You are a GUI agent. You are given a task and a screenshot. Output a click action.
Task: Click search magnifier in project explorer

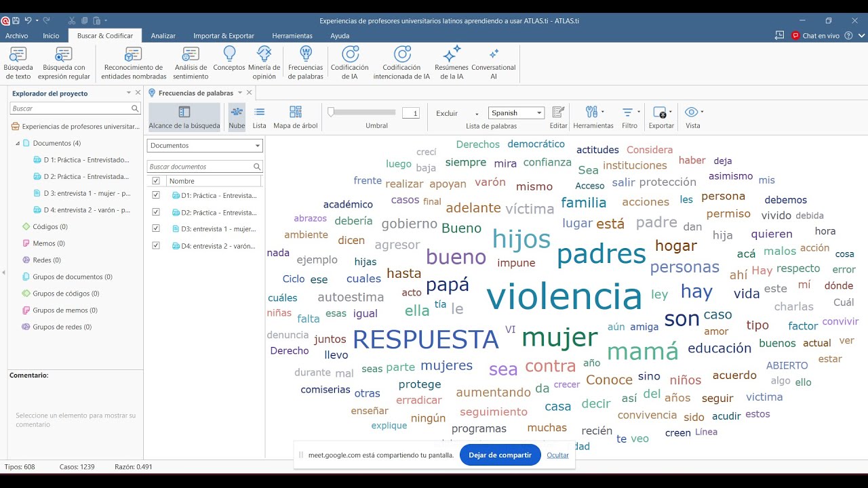coord(135,108)
